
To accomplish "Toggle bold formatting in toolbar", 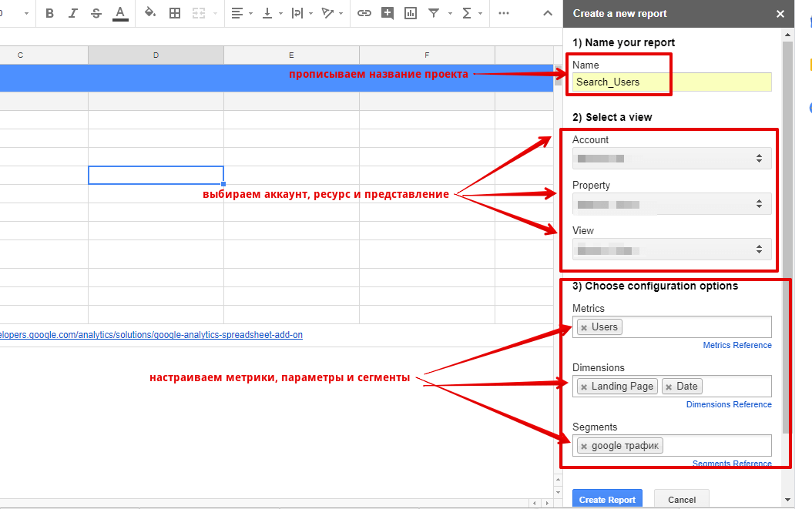I will click(x=50, y=13).
